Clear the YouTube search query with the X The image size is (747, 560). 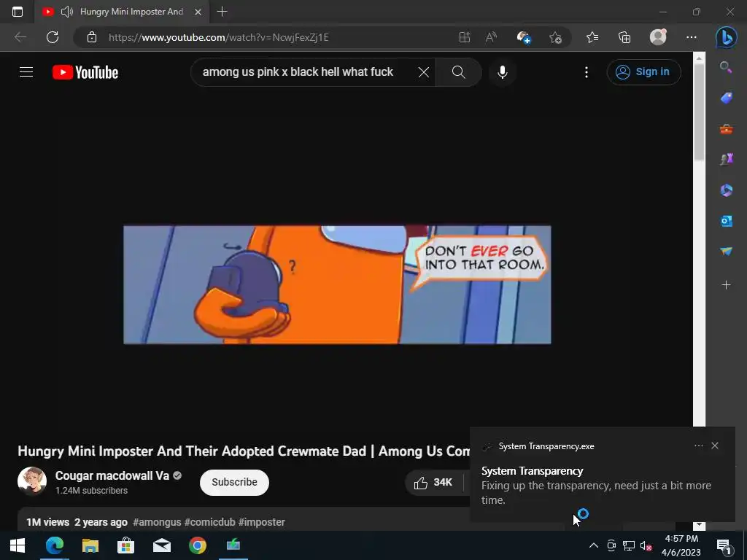[424, 72]
